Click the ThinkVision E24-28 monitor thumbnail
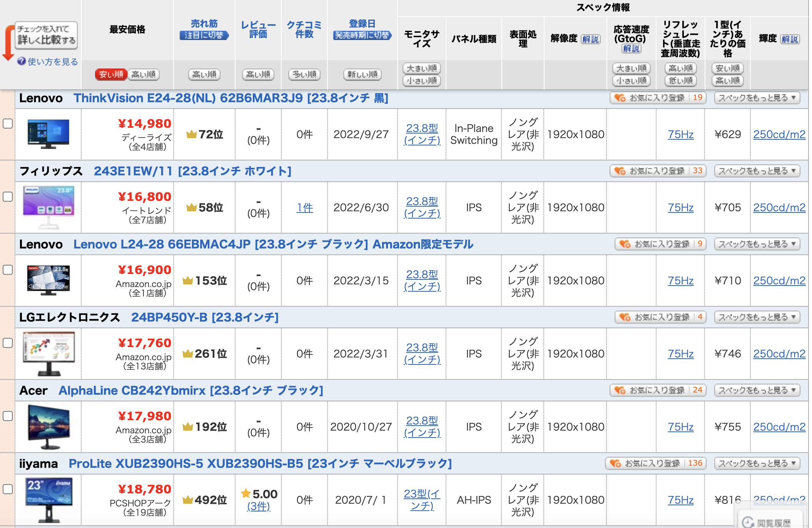Screen dimensions: 812x528 (x=48, y=134)
